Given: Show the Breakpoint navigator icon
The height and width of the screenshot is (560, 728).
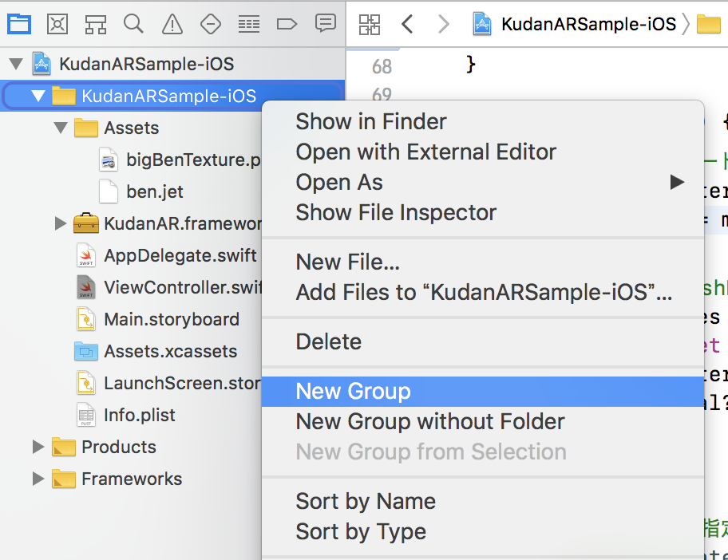Looking at the screenshot, I should (287, 24).
